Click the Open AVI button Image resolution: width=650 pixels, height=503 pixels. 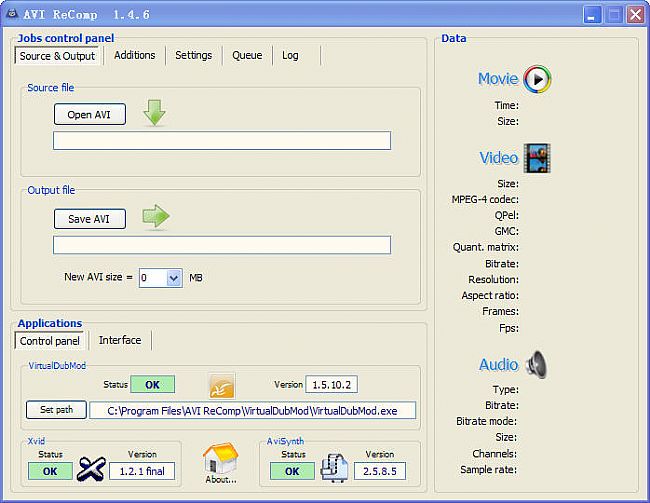pyautogui.click(x=90, y=114)
